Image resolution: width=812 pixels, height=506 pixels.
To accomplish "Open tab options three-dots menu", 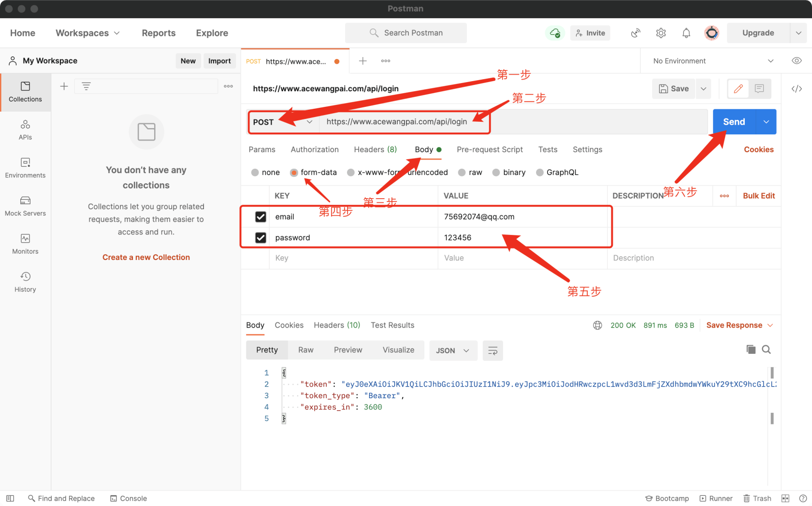I will tap(385, 61).
